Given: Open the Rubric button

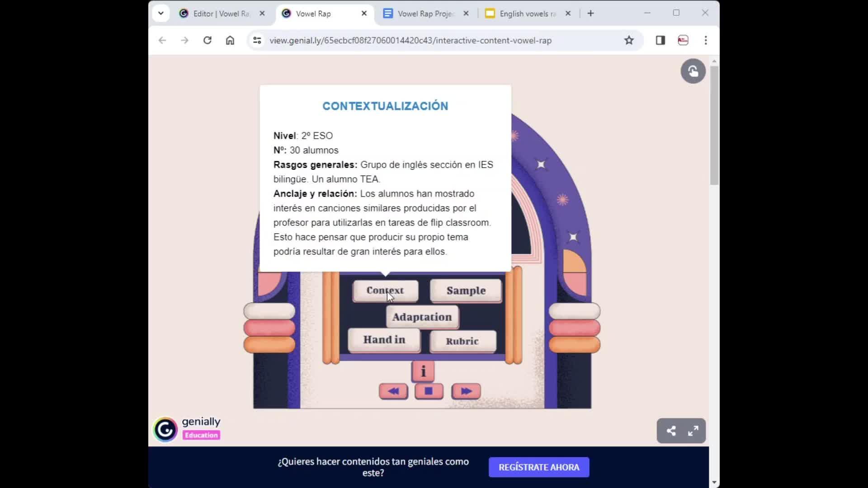Looking at the screenshot, I should coord(462,341).
